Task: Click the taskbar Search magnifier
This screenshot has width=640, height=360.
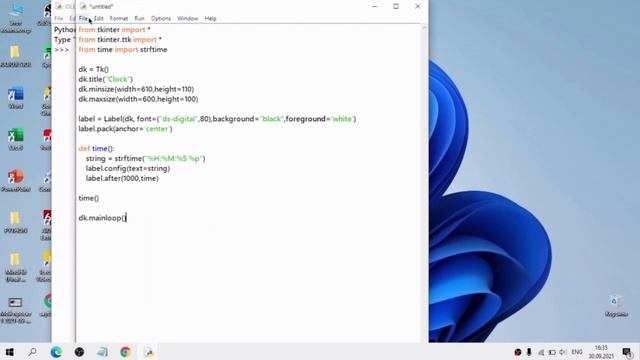Action: 33,352
